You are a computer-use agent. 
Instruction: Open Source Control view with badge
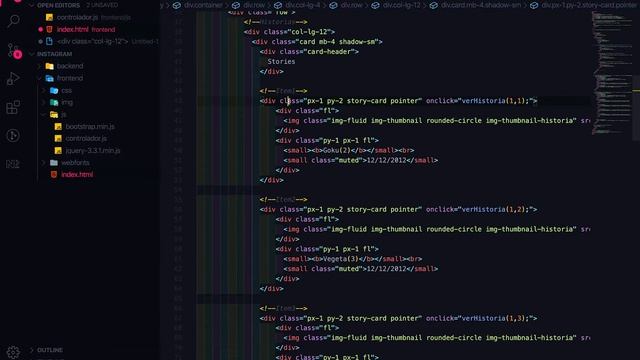[14, 51]
